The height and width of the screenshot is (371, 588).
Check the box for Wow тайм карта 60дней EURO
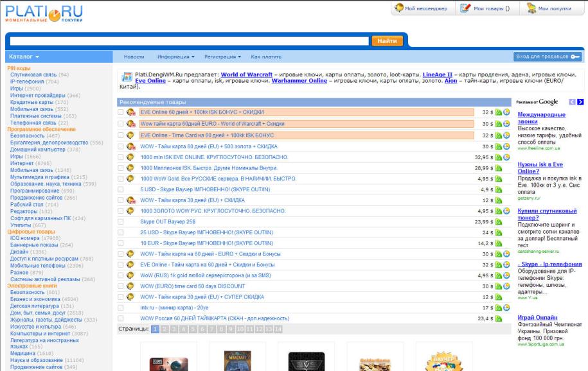click(x=120, y=124)
